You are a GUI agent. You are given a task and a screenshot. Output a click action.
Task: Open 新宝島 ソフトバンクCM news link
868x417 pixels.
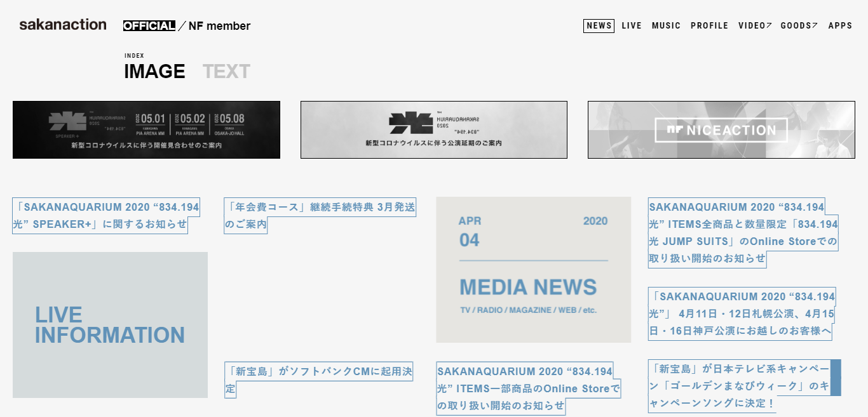(x=319, y=380)
